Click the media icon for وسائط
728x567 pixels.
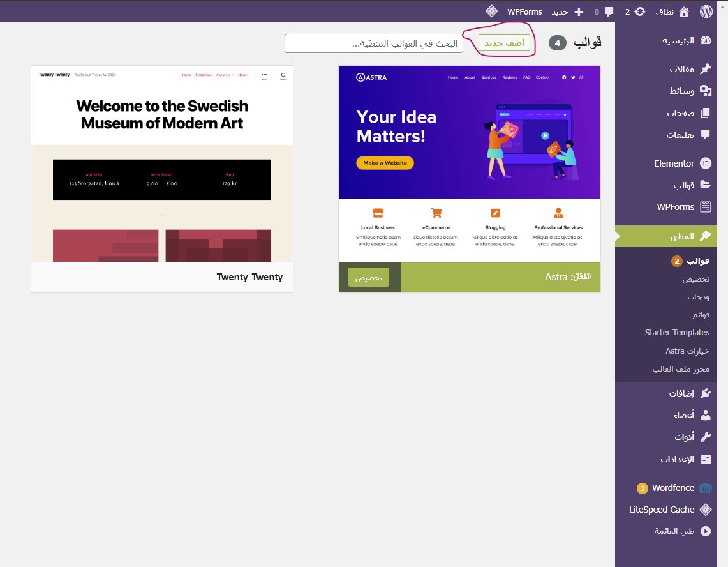pos(706,91)
